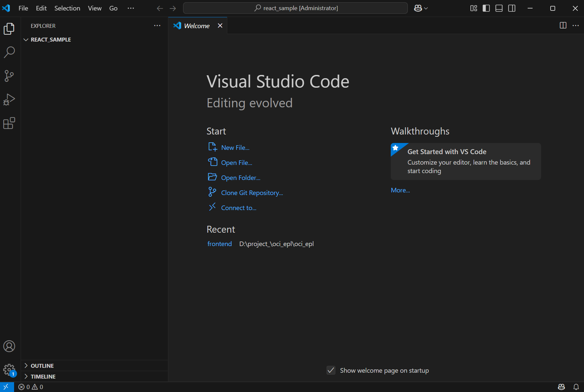
Task: Click the VS Code logo application icon
Action: pos(6,8)
